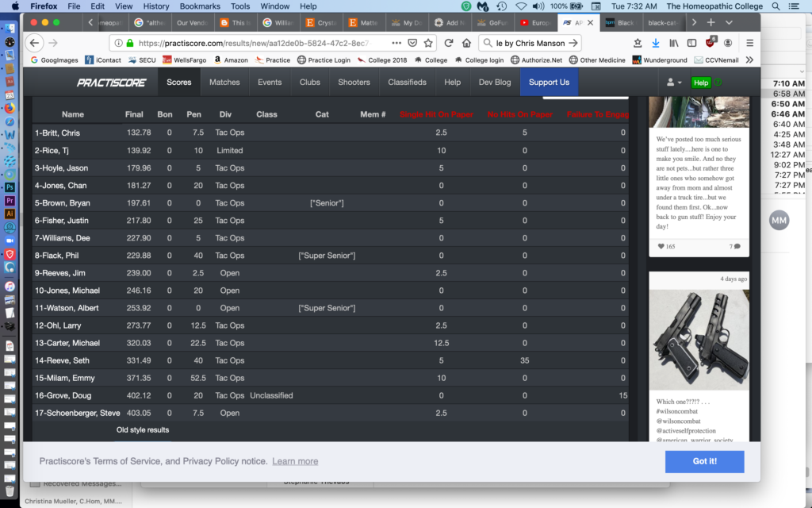This screenshot has height=508, width=812.
Task: Open the Firefox hamburger menu
Action: (x=749, y=43)
